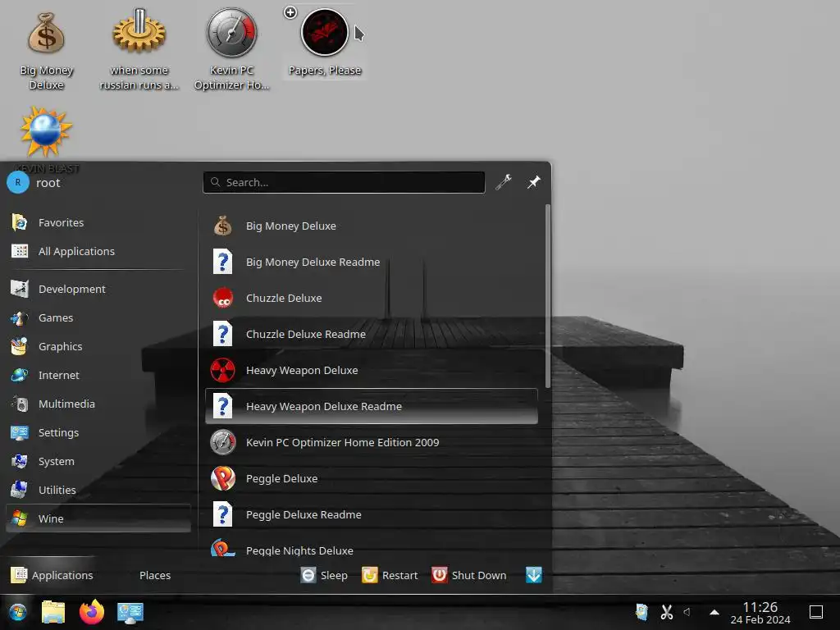Expand hidden system tray icons
This screenshot has height=630, width=840.
(714, 612)
